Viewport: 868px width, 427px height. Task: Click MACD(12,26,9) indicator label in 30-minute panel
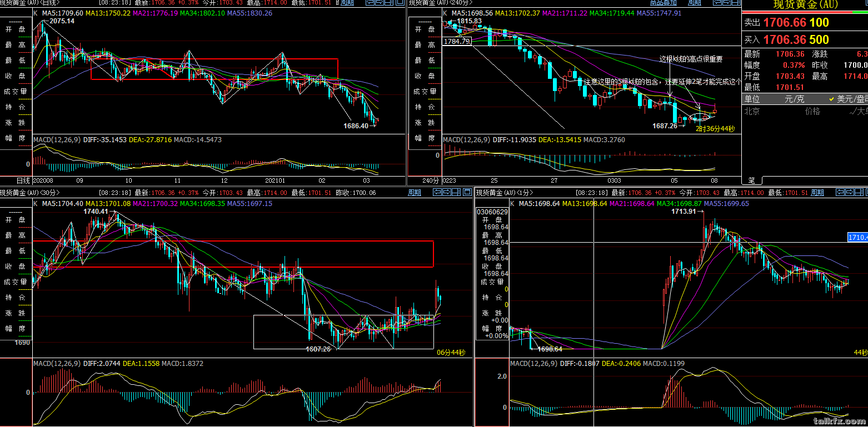point(57,364)
